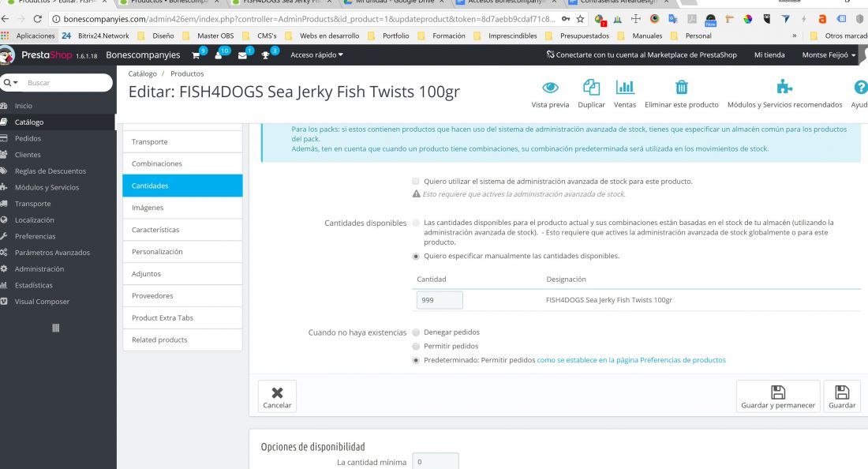Click the Productos breadcrumb link
Image resolution: width=868 pixels, height=469 pixels.
point(187,73)
